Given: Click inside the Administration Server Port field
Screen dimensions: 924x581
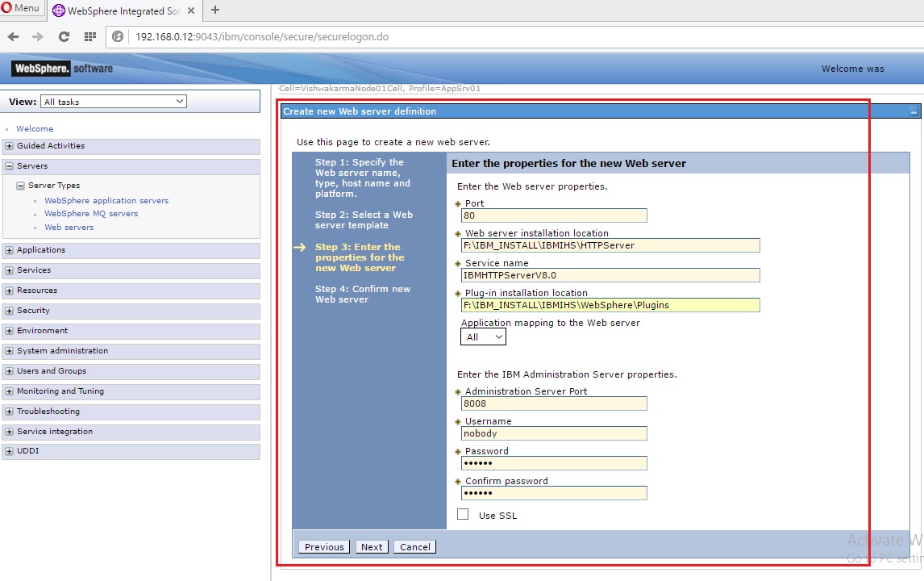Looking at the screenshot, I should (x=554, y=403).
